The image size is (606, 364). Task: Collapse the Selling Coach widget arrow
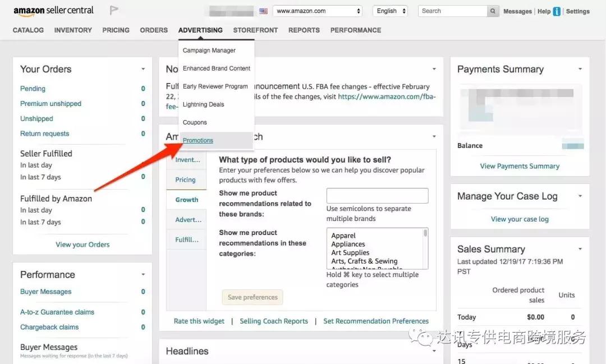[434, 136]
